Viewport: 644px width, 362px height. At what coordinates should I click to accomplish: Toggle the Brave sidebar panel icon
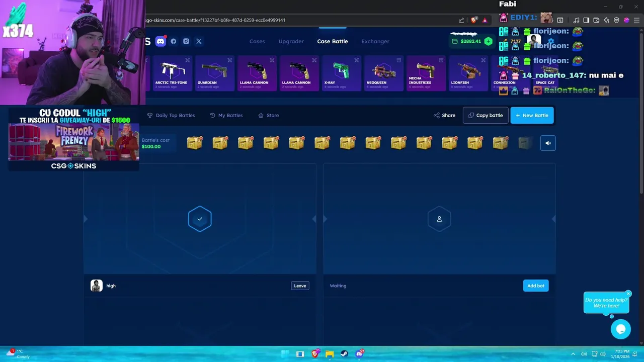[x=586, y=20]
